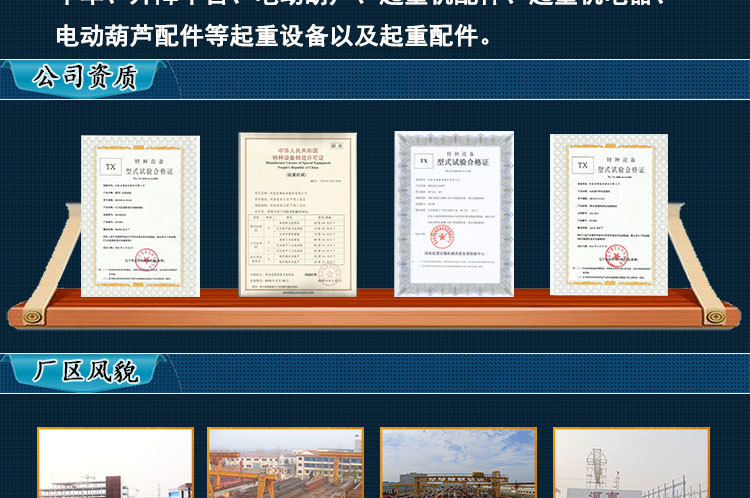This screenshot has width=750, height=498.
Task: Click the red stamp on rightmost certificate
Action: [617, 256]
